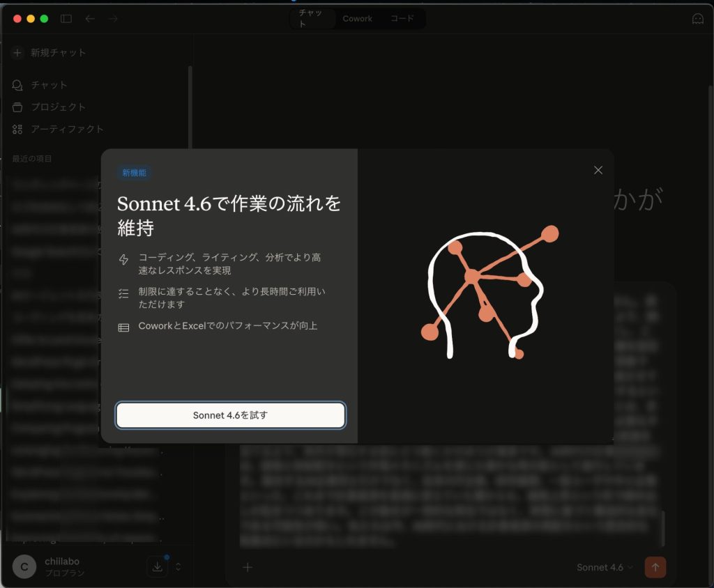
Task: Dismiss the 新機能 dialog with the X
Action: click(x=598, y=170)
